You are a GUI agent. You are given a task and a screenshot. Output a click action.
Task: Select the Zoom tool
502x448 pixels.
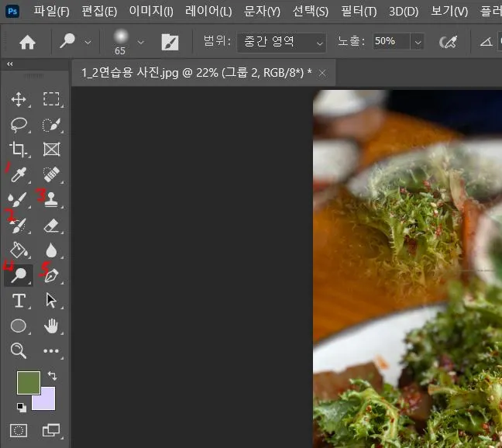(19, 350)
